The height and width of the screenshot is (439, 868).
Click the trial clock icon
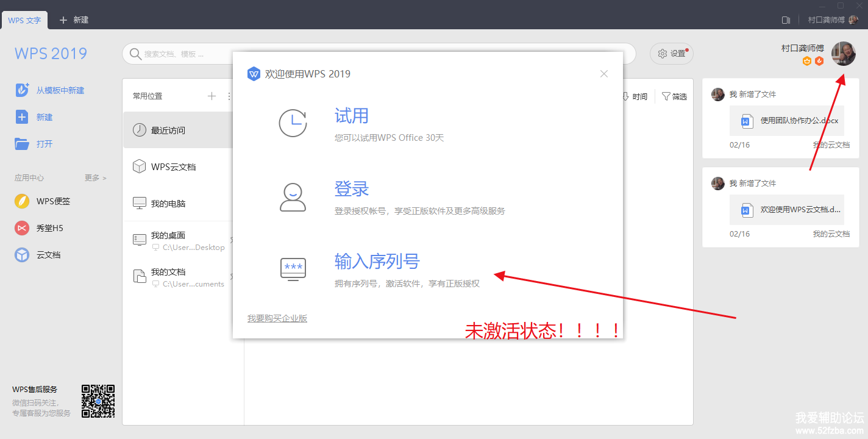click(293, 123)
